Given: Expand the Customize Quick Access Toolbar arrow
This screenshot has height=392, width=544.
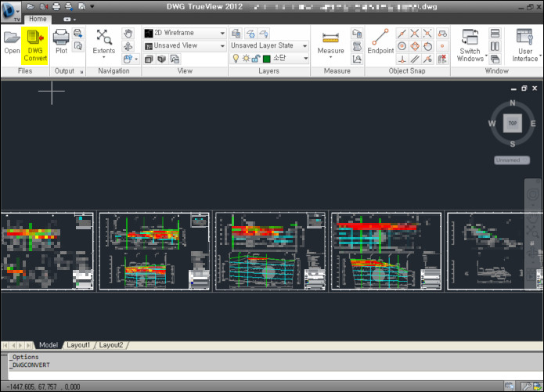Looking at the screenshot, I should click(92, 6).
